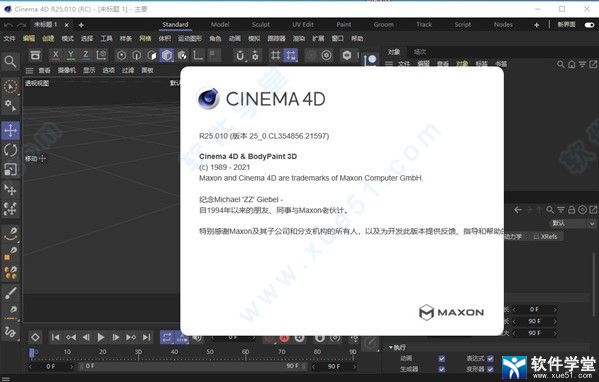599x382 pixels.
Task: Toggle the 表达式 checkbox
Action: 490,358
